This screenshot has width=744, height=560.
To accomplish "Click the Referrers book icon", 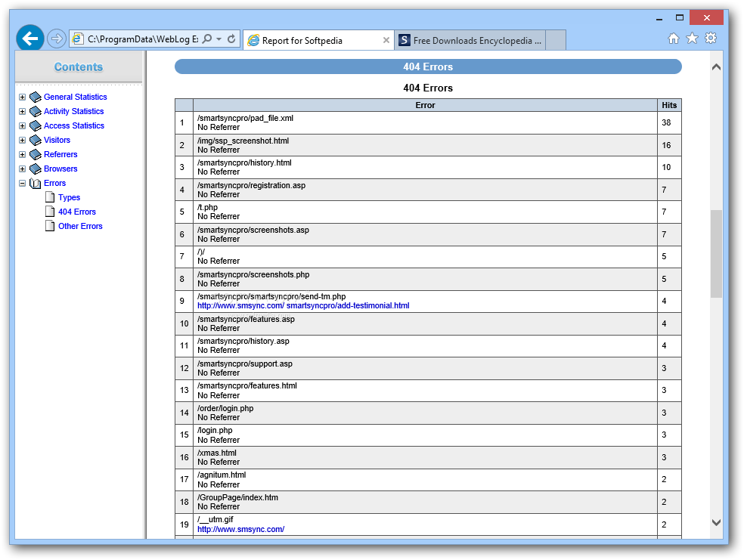I will click(x=35, y=155).
